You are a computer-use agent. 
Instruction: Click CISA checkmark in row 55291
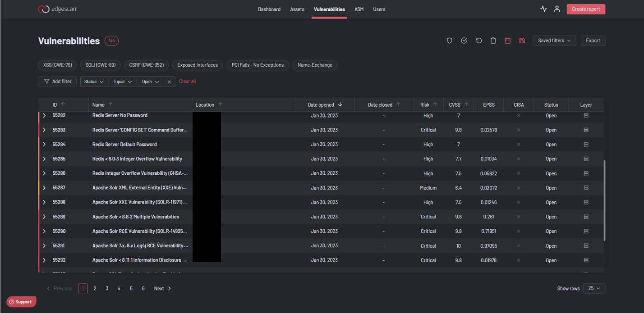(519, 245)
